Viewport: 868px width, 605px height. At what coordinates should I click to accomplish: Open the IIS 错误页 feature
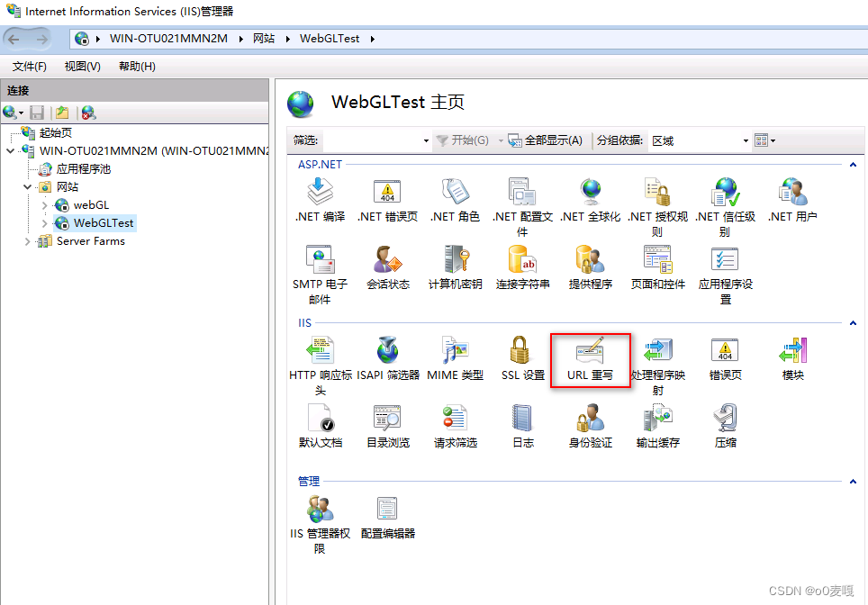tap(725, 358)
